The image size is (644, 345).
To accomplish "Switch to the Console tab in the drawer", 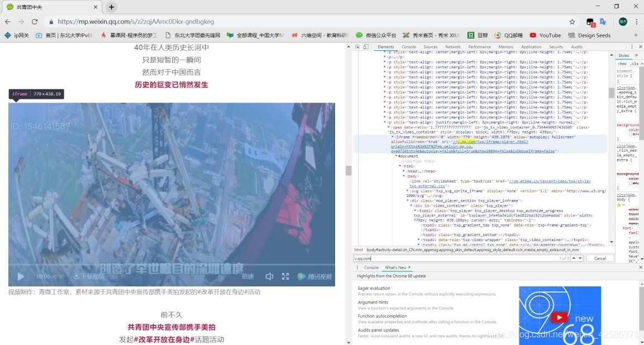I will pyautogui.click(x=371, y=267).
